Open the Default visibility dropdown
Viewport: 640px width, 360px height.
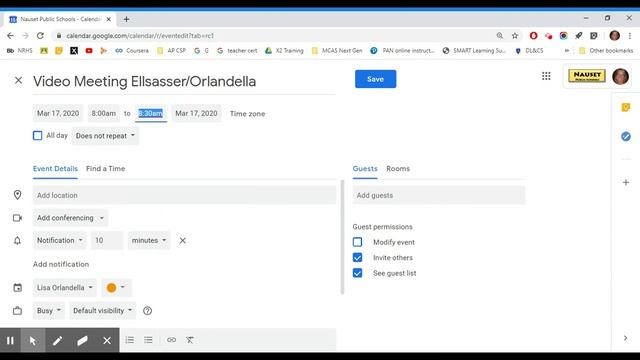click(x=102, y=311)
